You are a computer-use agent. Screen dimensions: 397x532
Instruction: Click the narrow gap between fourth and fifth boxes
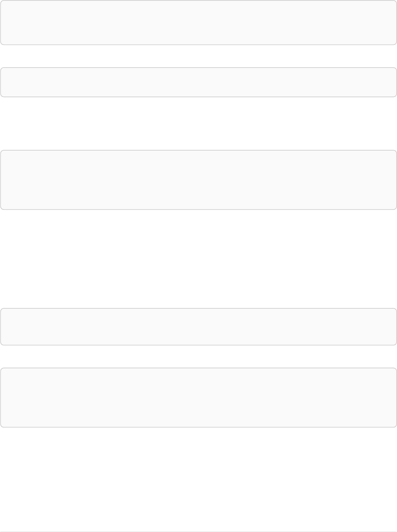pyautogui.click(x=198, y=356)
